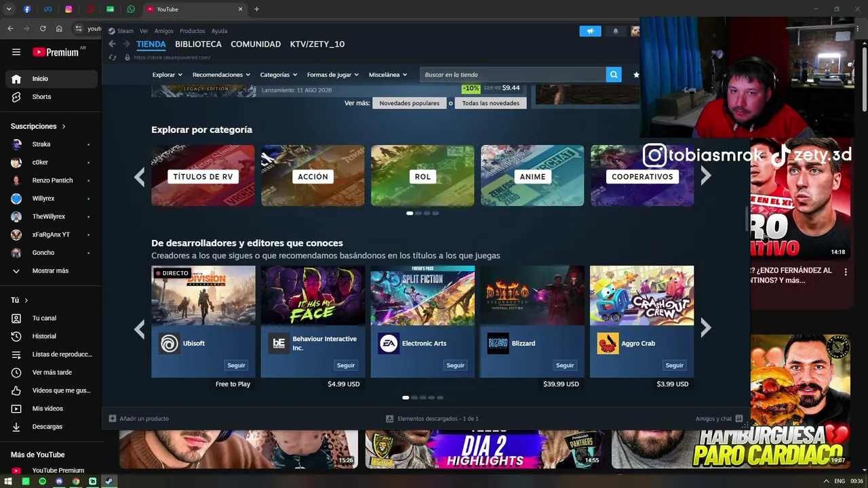Screen dimensions: 868x488
Task: Open the Amigos menu in Steam
Action: click(164, 31)
